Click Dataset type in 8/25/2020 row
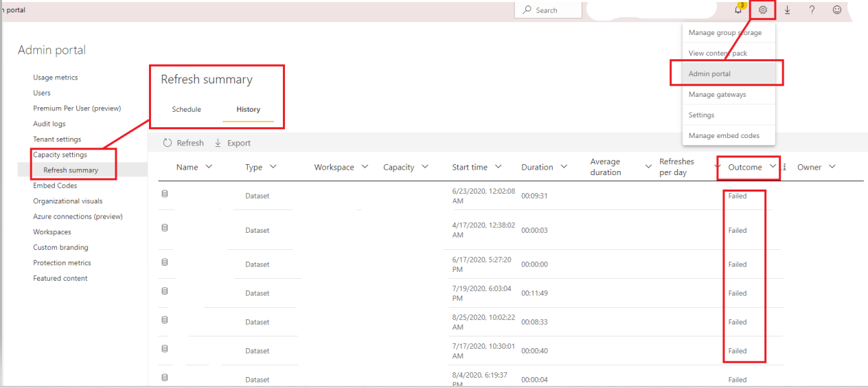The height and width of the screenshot is (388, 868). [257, 322]
